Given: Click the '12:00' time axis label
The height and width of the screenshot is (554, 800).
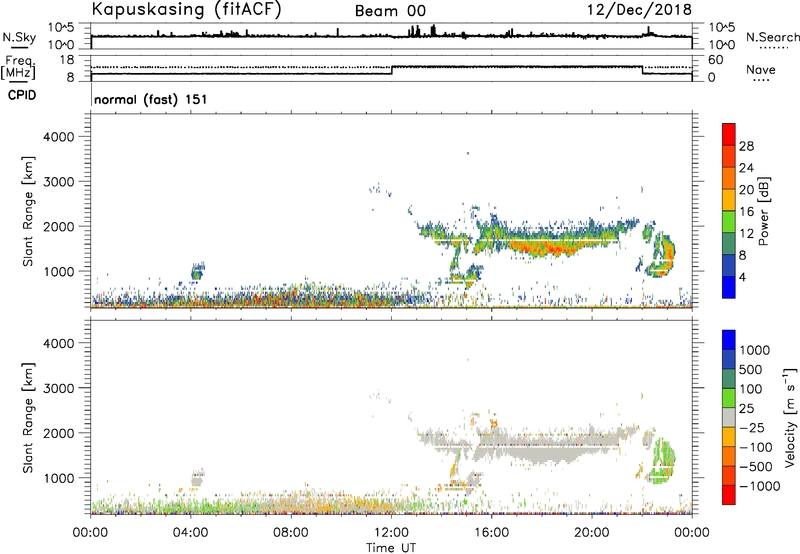Looking at the screenshot, I should pyautogui.click(x=391, y=533).
